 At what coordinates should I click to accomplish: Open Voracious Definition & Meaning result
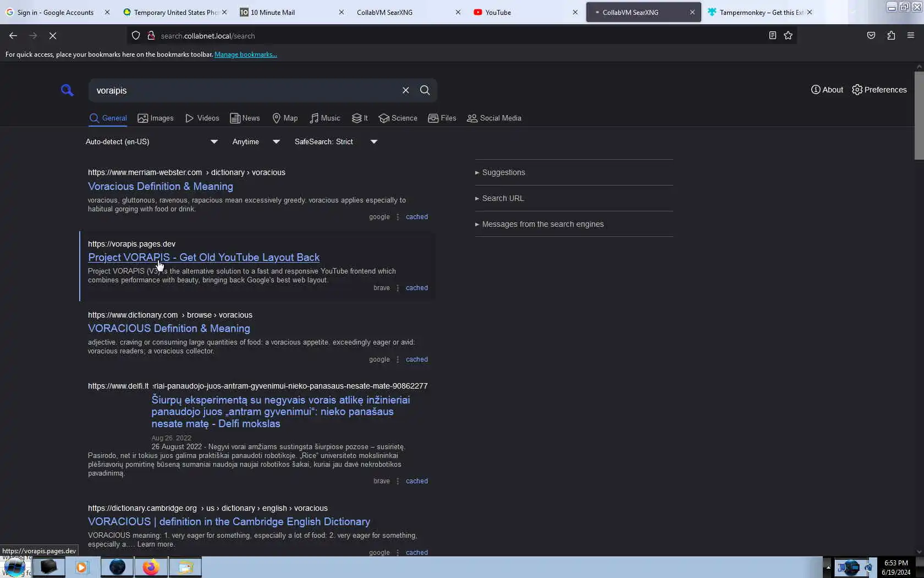(x=161, y=187)
